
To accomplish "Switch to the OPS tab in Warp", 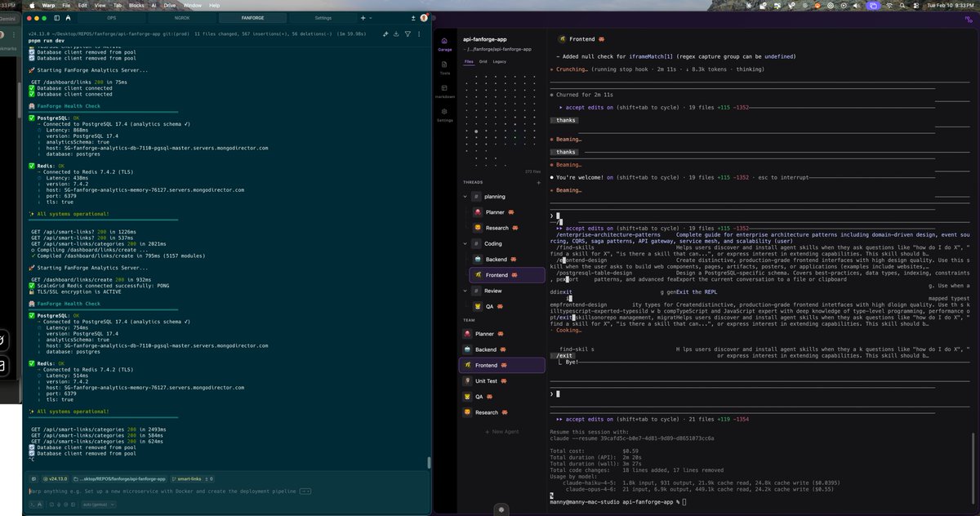I will 110,17.
